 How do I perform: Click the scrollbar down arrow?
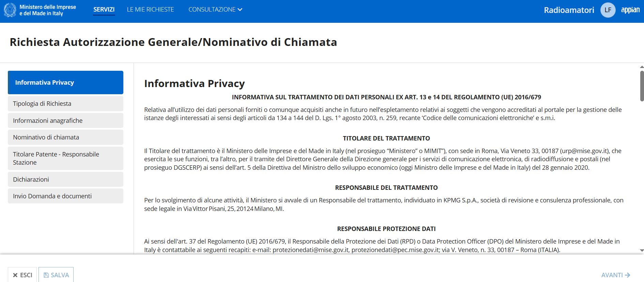click(x=642, y=250)
